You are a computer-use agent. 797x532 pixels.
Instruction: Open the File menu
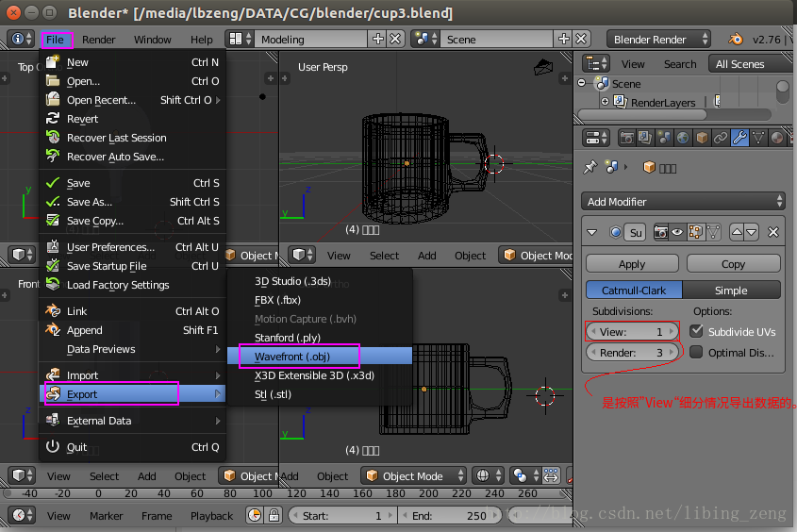55,40
